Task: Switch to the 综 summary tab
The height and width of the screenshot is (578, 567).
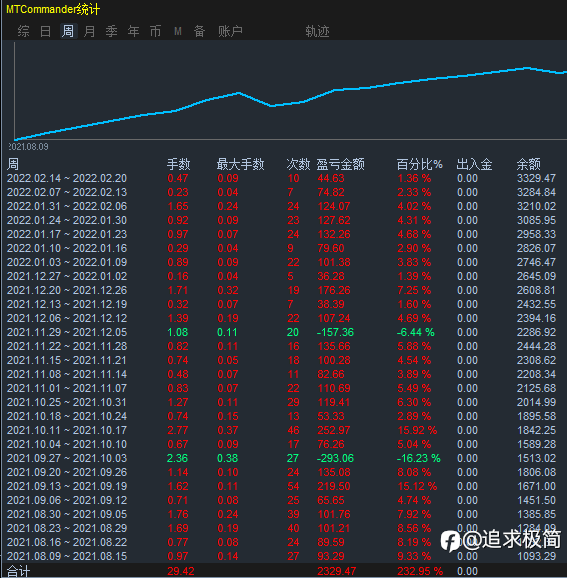Action: click(23, 31)
